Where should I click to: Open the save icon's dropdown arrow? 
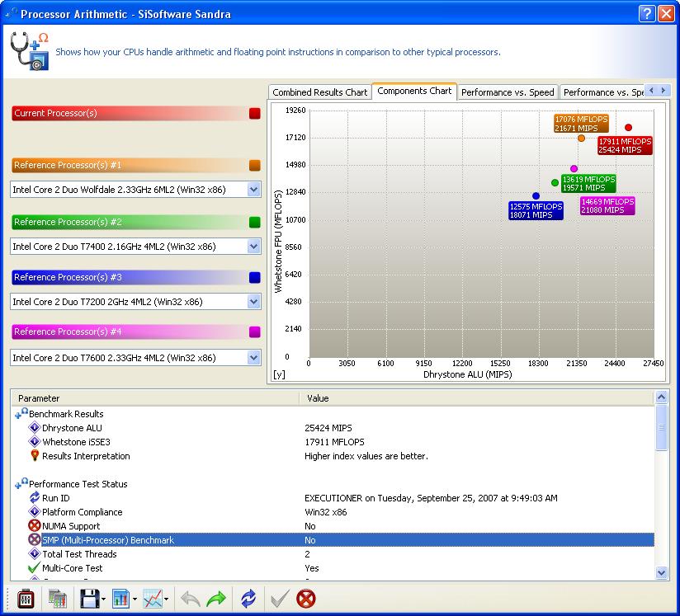(x=103, y=600)
